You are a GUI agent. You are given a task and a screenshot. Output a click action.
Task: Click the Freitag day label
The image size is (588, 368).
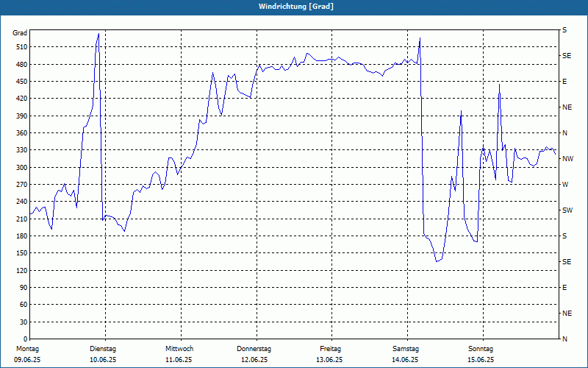pyautogui.click(x=330, y=349)
